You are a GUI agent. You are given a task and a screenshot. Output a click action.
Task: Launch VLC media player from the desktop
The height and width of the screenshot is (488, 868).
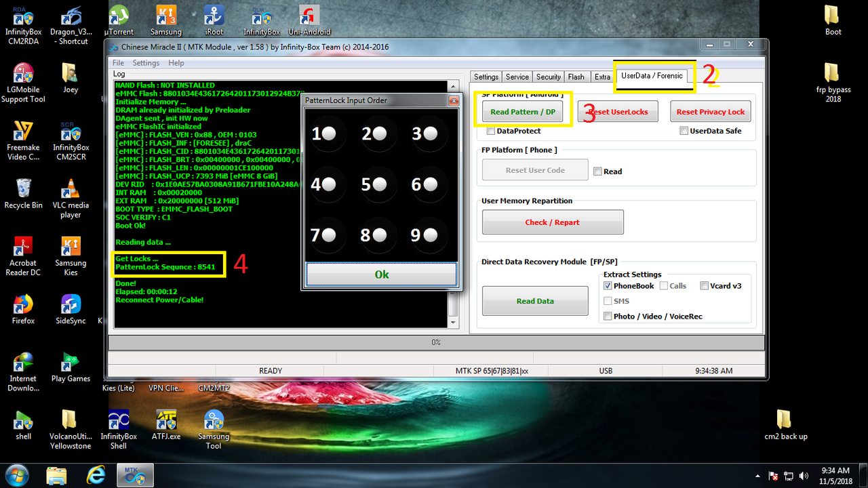coord(71,199)
